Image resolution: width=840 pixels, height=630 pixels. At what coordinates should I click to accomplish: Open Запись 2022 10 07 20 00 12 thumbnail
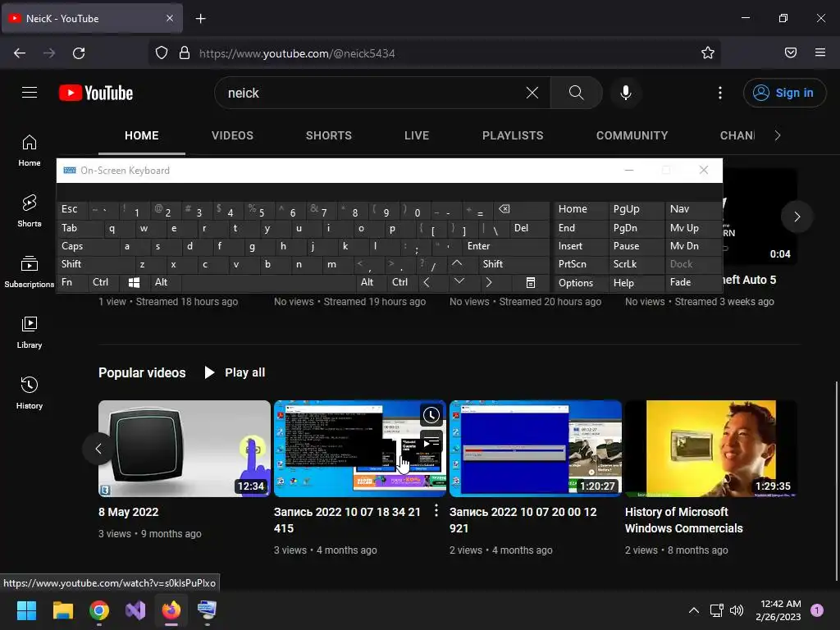coord(536,449)
